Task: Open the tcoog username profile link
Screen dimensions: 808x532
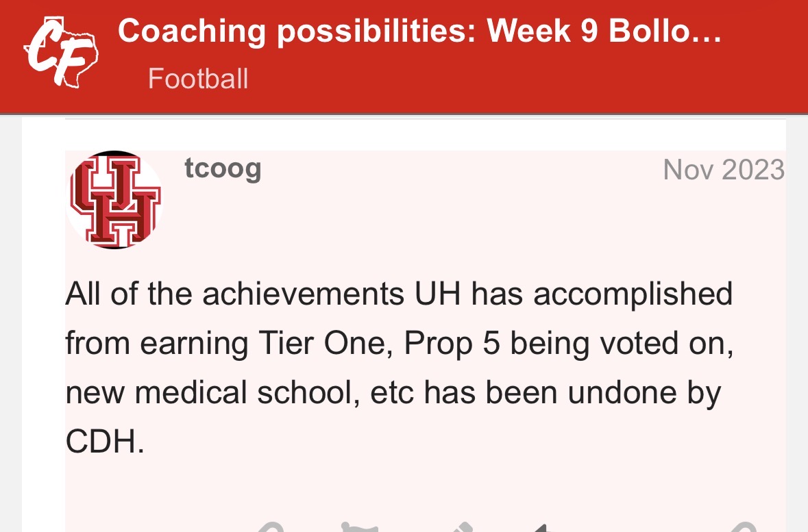Action: click(223, 168)
